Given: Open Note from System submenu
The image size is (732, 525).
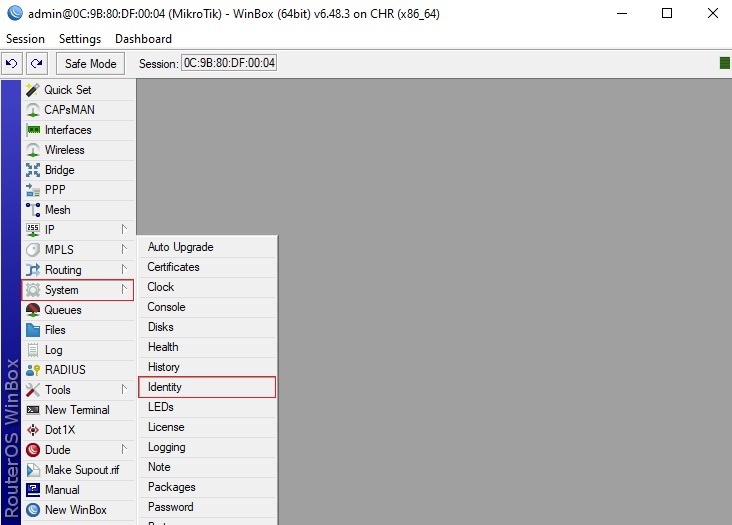Looking at the screenshot, I should (207, 467).
